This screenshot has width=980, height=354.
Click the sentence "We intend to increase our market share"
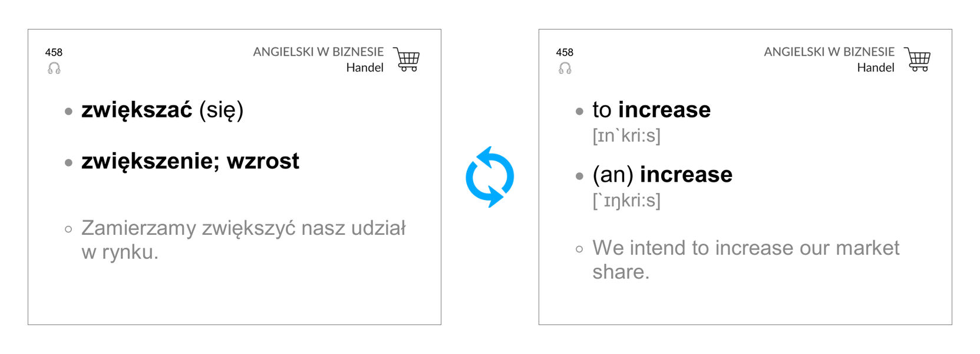(745, 248)
